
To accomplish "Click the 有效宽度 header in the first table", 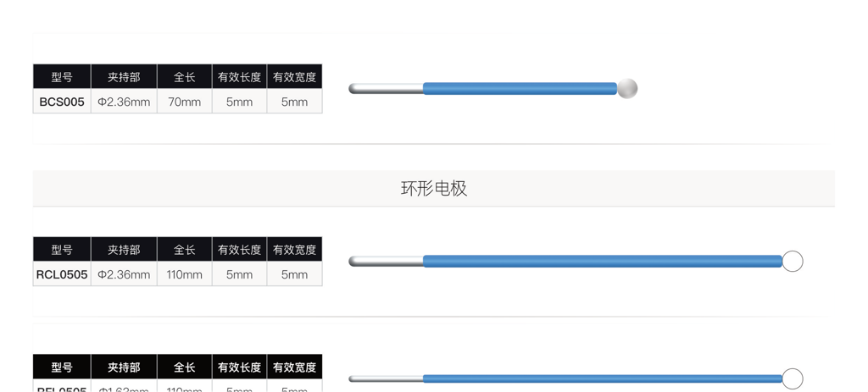I will [x=294, y=77].
